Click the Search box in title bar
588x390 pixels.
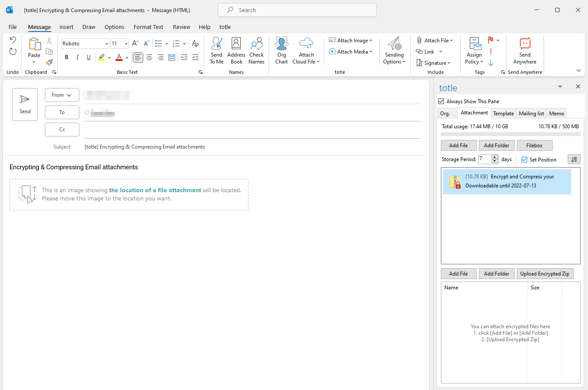297,10
